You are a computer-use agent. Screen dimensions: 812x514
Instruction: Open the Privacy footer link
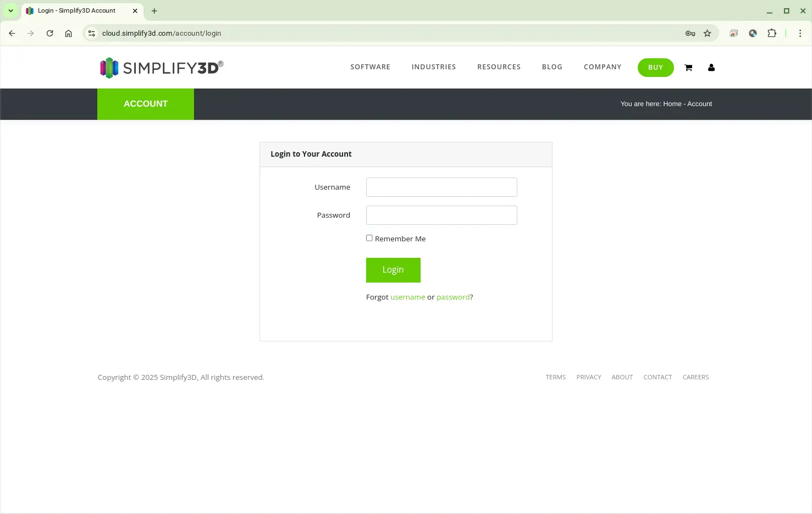[x=588, y=377]
